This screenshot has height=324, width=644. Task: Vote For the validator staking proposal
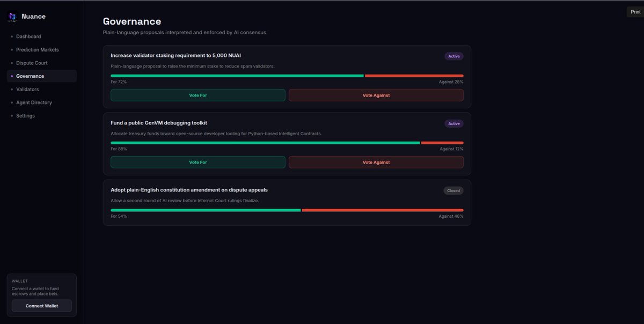tap(198, 95)
